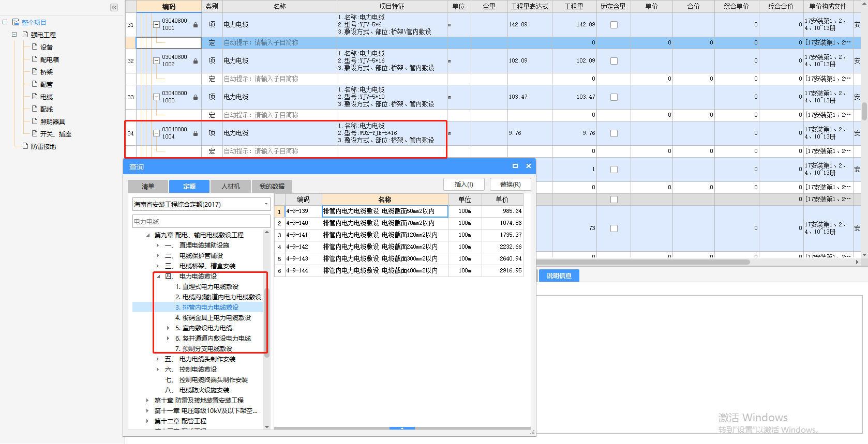Click the document icon beside 配电箱
The width and height of the screenshot is (868, 444).
tap(35, 59)
